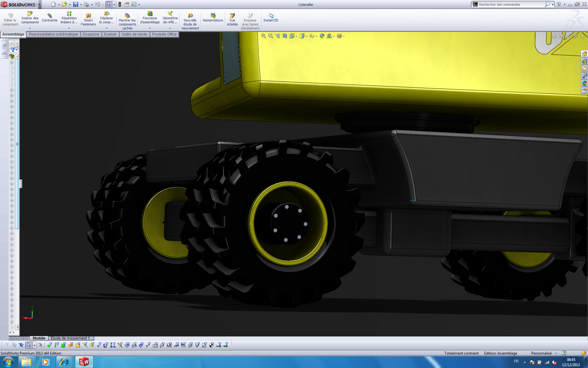Click the Print icon
The image size is (588, 368).
[87, 4]
